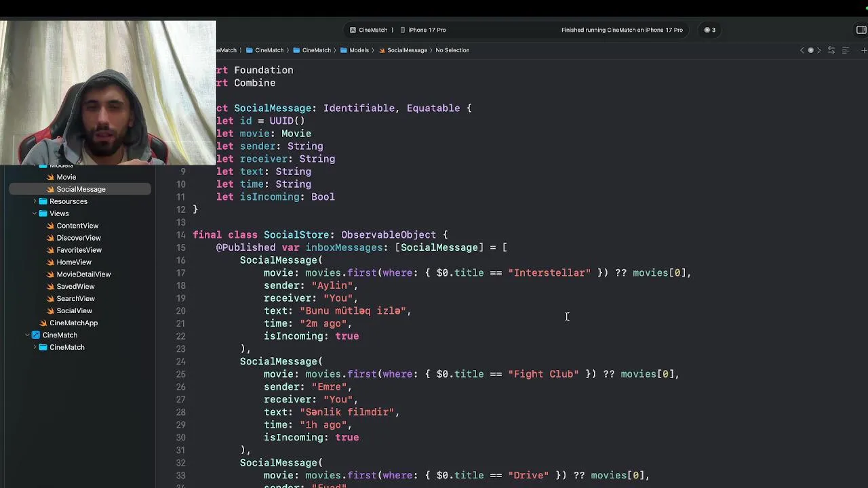This screenshot has height=488, width=868.
Task: Click ObservableObject in class declaration
Action: tap(389, 235)
